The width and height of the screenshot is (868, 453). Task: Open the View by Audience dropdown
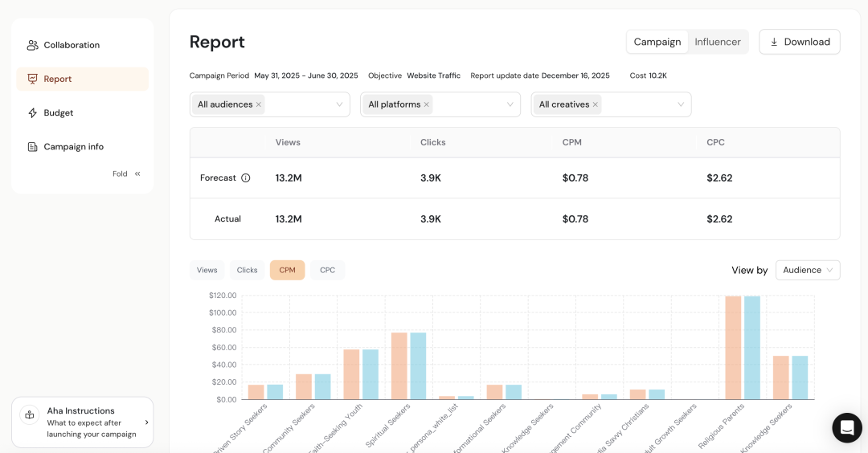pos(808,271)
